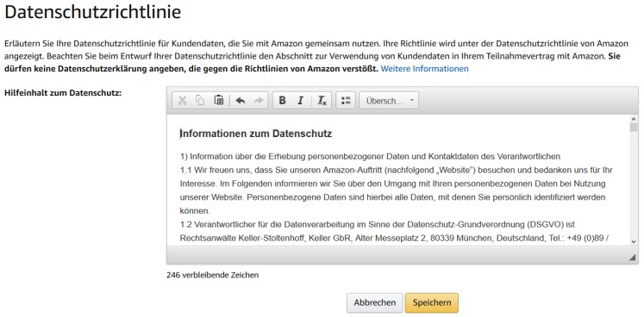The height and width of the screenshot is (317, 644).
Task: Click the editor scrollbar down arrow
Action: click(x=634, y=242)
